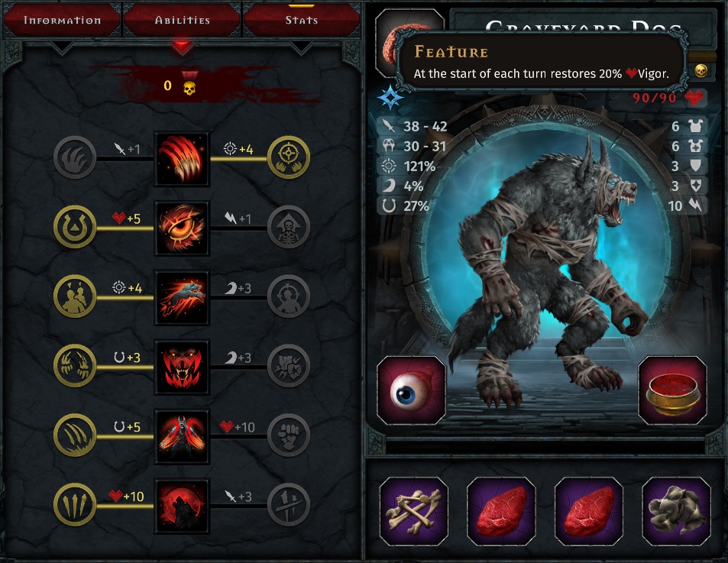Select the snarling wolf face ability icon
Viewport: 728px width, 563px height.
coord(182,367)
